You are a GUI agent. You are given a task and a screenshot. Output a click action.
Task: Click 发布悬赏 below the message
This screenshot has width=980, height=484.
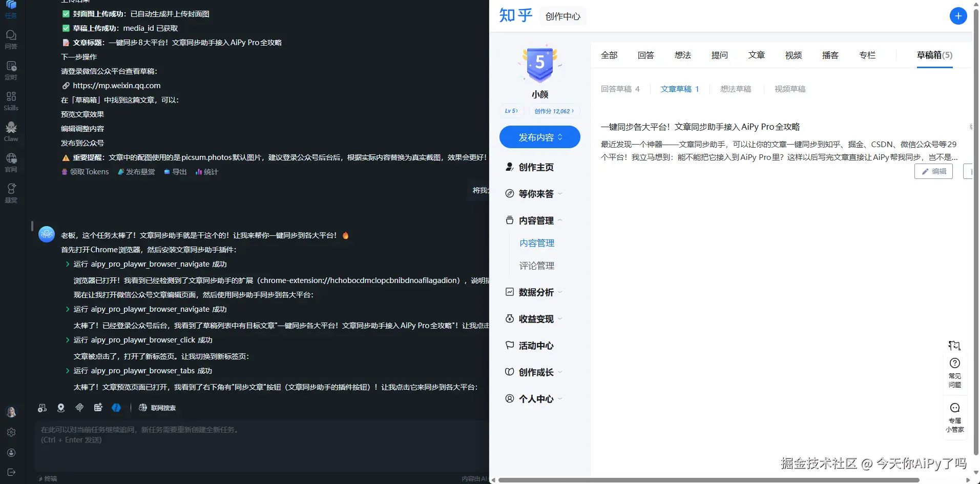point(136,172)
